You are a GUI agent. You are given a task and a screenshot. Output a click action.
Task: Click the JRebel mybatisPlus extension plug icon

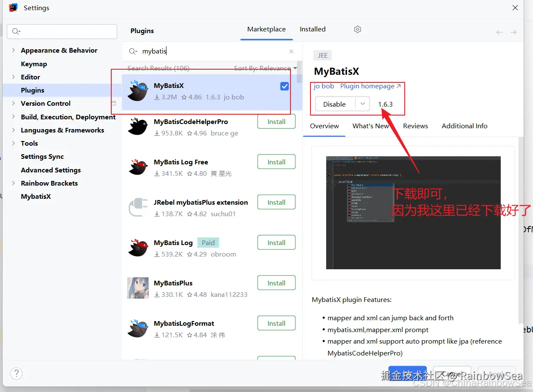pyautogui.click(x=138, y=207)
